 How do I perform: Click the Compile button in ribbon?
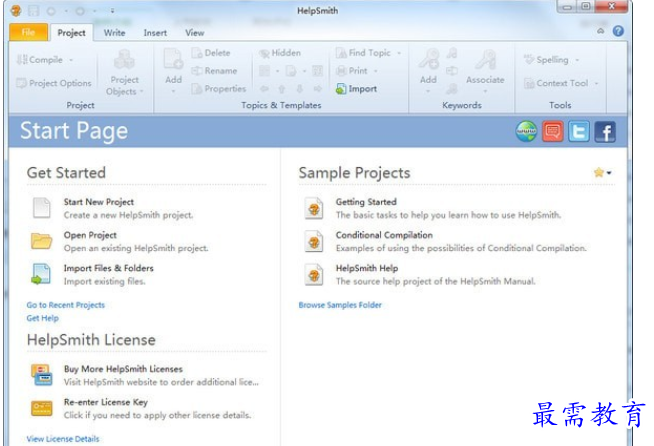tap(40, 60)
